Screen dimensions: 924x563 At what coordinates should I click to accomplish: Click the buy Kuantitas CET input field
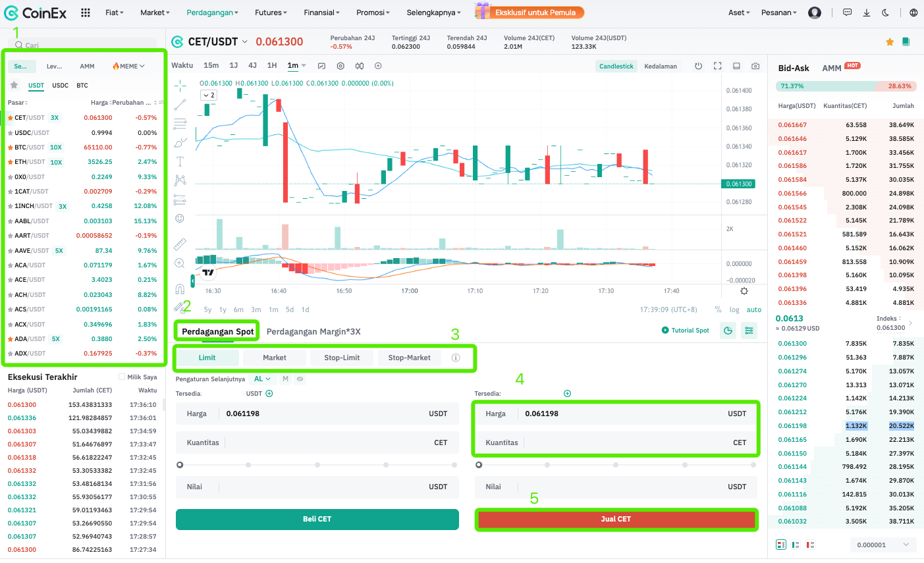pos(317,442)
